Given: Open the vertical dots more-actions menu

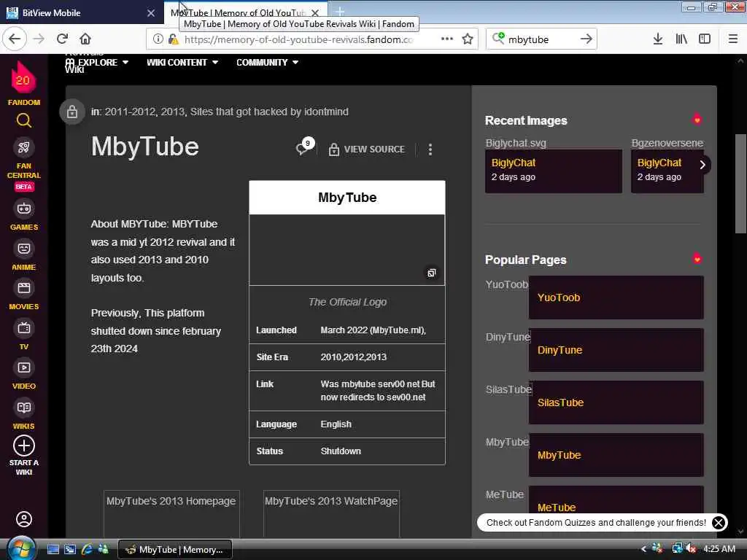Looking at the screenshot, I should click(x=430, y=149).
